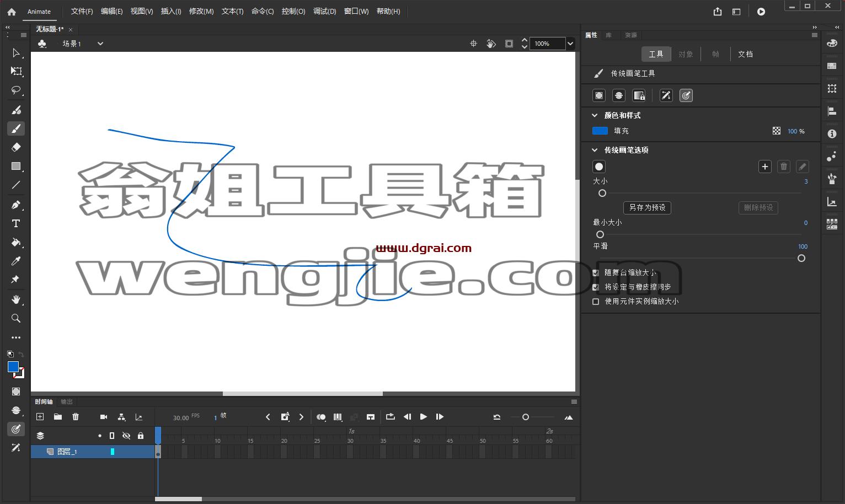Select the Classic Brush tool

tap(16, 128)
